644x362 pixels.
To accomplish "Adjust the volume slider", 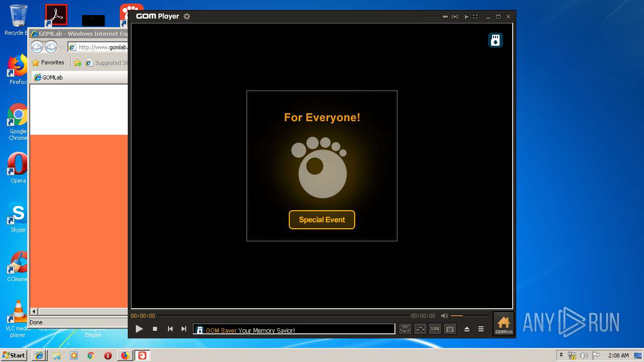I will coord(470,316).
